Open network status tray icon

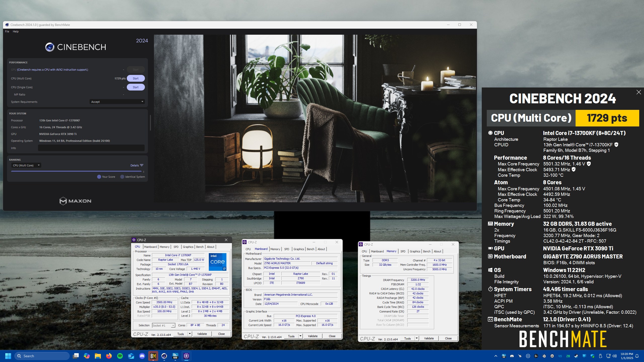[x=609, y=356]
